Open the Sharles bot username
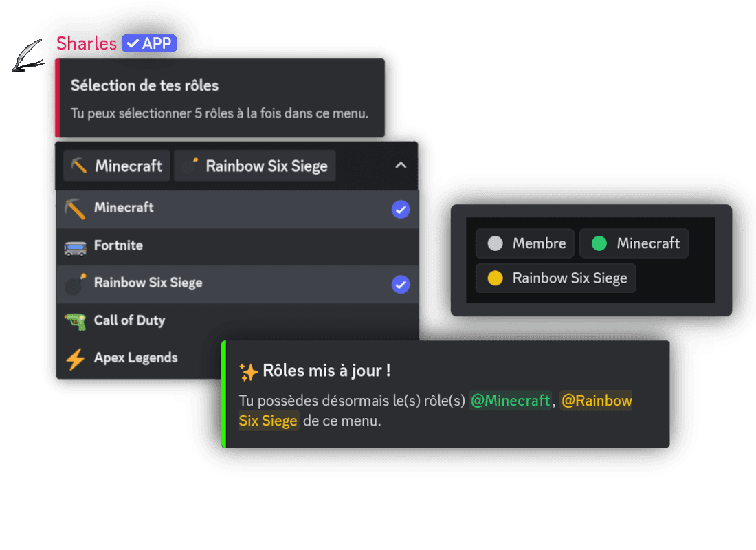 click(87, 43)
